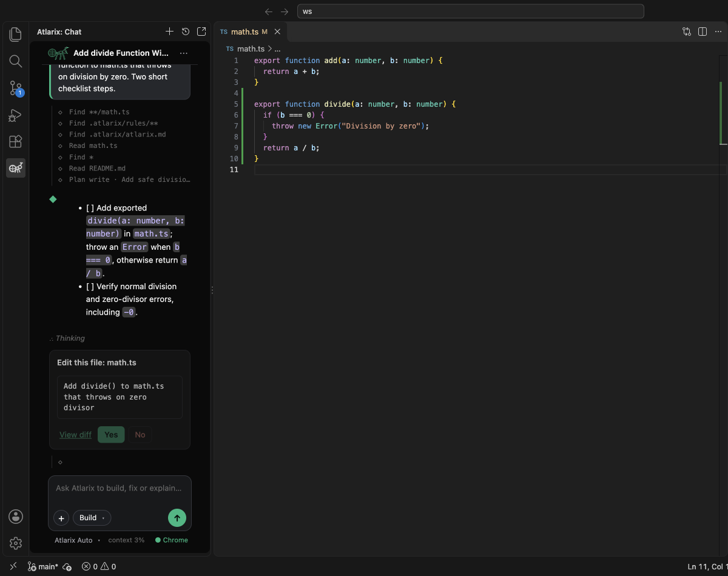The height and width of the screenshot is (576, 728).
Task: Open Atlarix chat in new window icon
Action: (201, 32)
